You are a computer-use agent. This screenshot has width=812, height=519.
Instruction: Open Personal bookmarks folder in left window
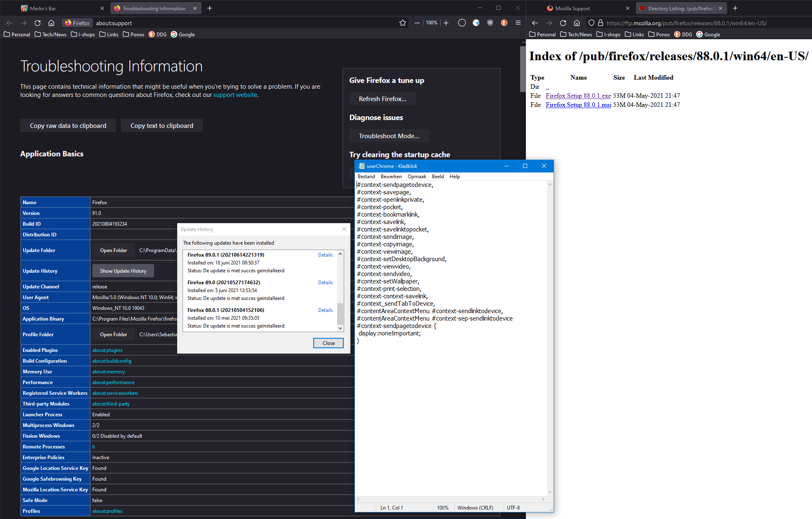point(17,35)
